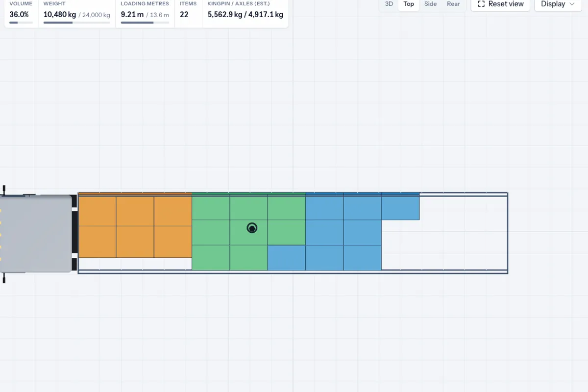This screenshot has height=392, width=588.
Task: Click the Weight 10,480 kg value
Action: point(59,15)
